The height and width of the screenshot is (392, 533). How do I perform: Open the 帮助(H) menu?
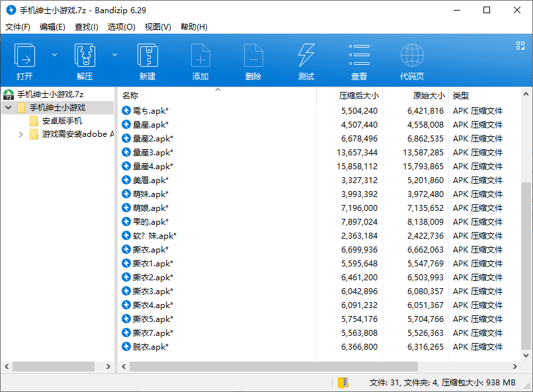(x=194, y=27)
